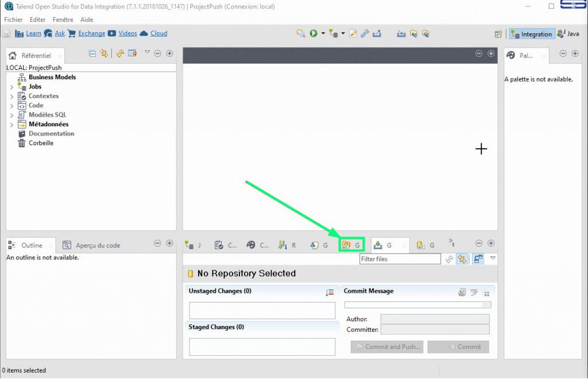Click the folder refresh toolbar icon
The width and height of the screenshot is (588, 380).
pyautogui.click(x=425, y=33)
